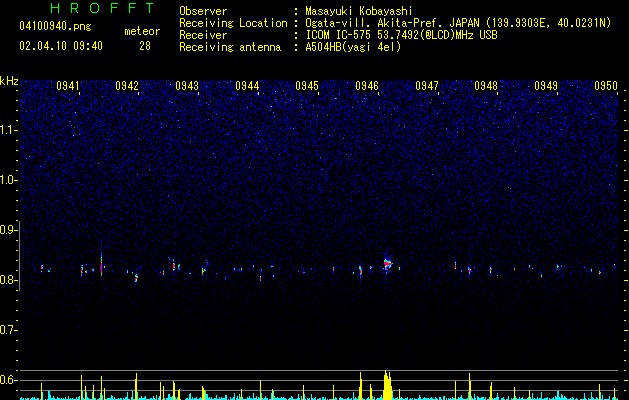Select observer name Masayuki Kobayashi

point(359,11)
